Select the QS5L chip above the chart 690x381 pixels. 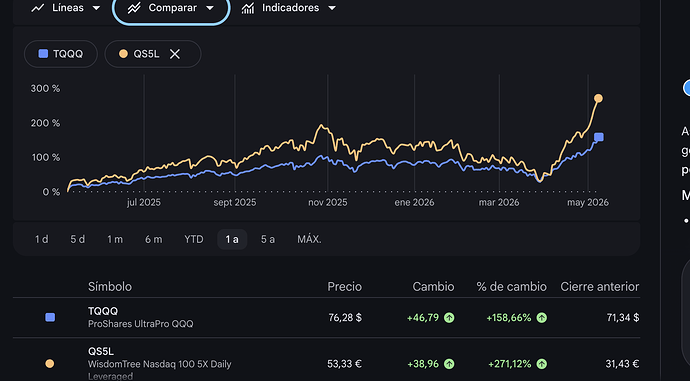(x=153, y=54)
